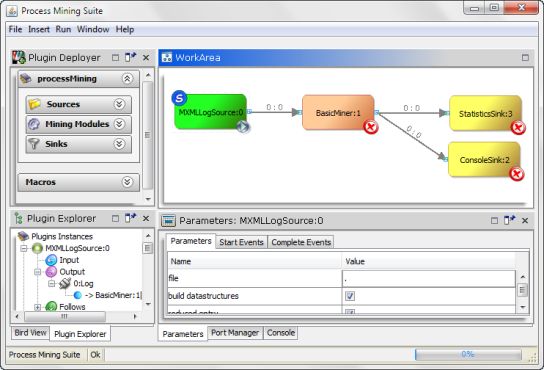This screenshot has width=544, height=370.
Task: Collapse the 0:Log tree node
Action: tap(51, 284)
